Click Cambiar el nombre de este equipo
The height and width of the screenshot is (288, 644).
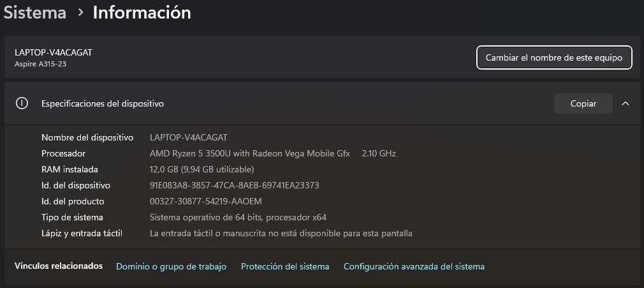point(554,57)
